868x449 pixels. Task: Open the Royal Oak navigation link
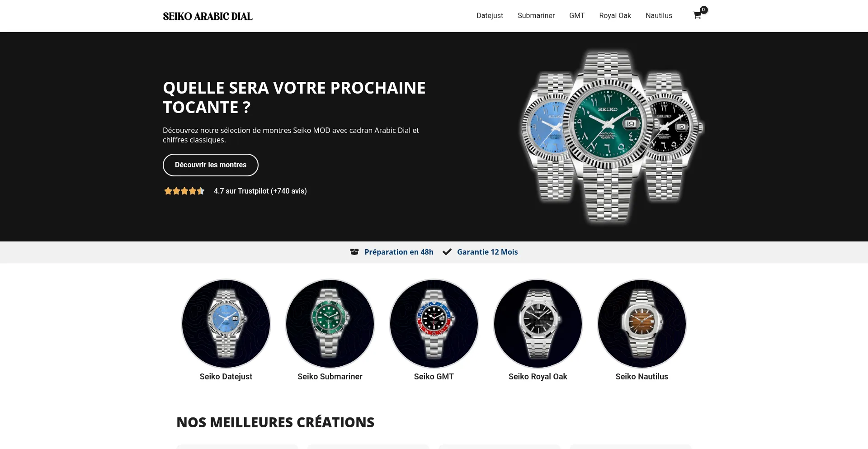pos(615,15)
